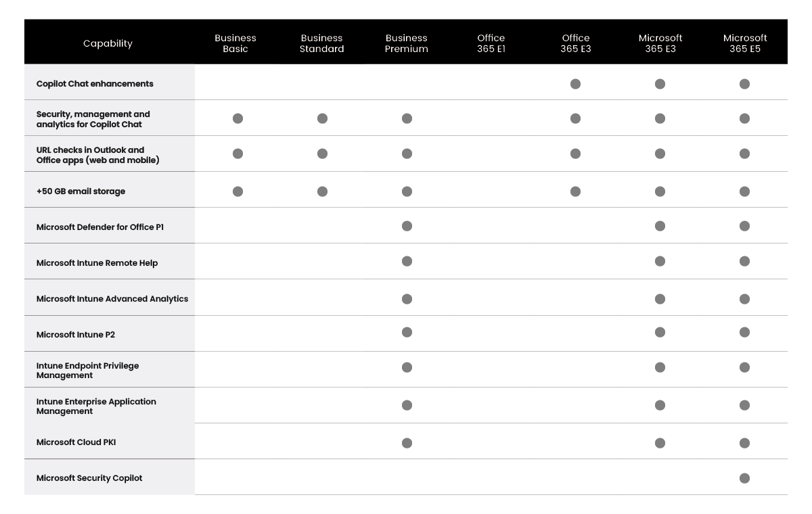The height and width of the screenshot is (514, 812).
Task: Click the URL checks dot for Business Standard
Action: pyautogui.click(x=322, y=154)
